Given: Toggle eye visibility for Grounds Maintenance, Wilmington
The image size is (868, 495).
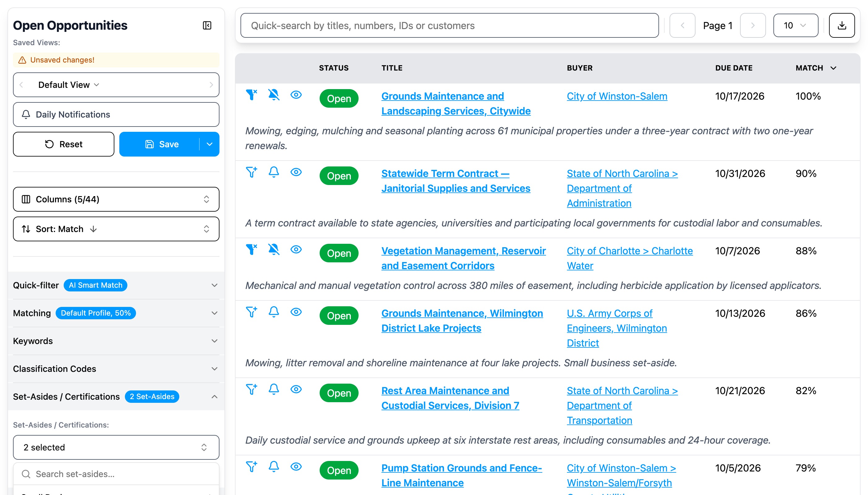Looking at the screenshot, I should point(296,312).
